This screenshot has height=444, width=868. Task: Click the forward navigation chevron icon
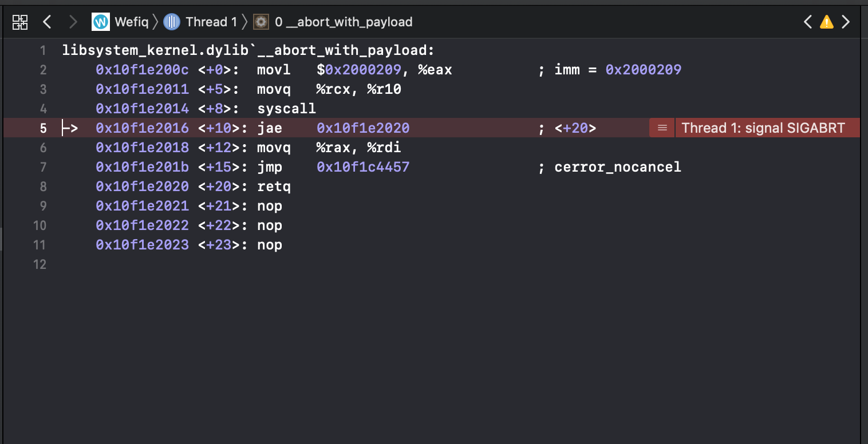tap(73, 22)
